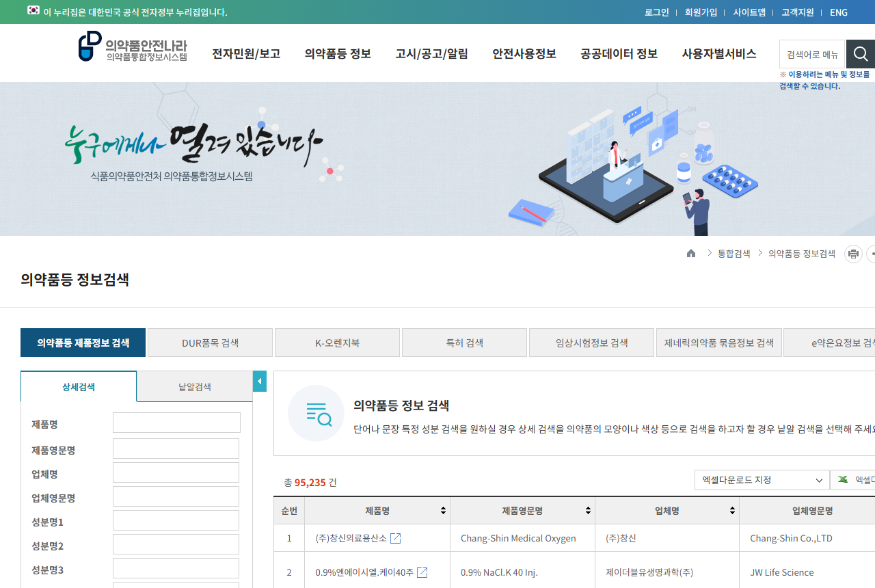Open the 공공데이터 정보 menu
This screenshot has width=875, height=588.
(x=619, y=54)
